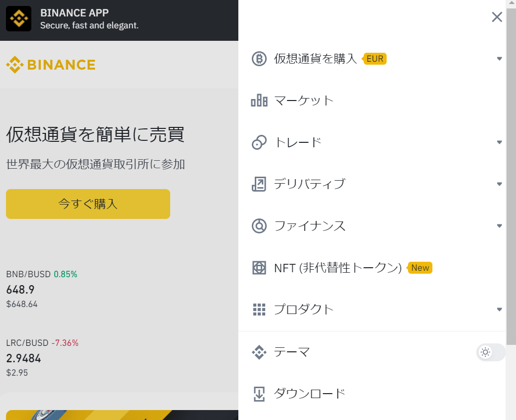Click the NFT cube icon
The height and width of the screenshot is (420, 516).
(x=259, y=268)
